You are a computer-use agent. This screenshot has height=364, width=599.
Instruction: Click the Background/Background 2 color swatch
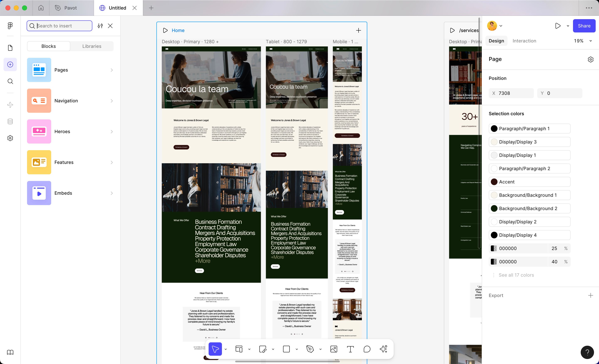point(494,208)
